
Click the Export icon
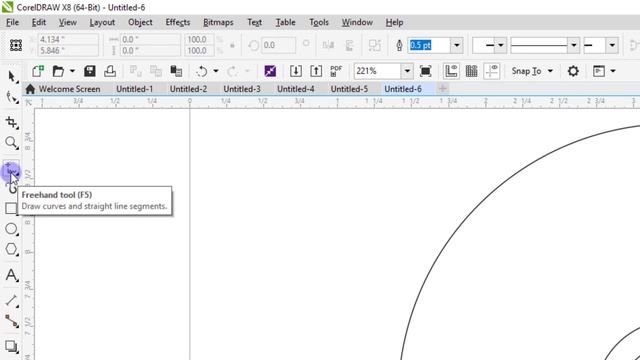316,71
